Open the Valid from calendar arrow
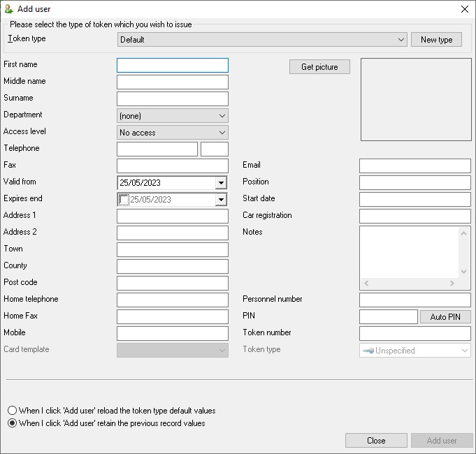 (x=221, y=183)
